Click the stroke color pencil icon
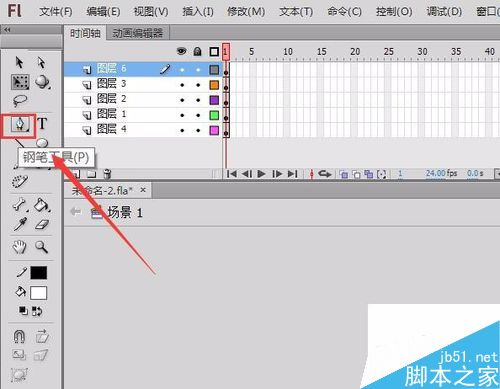Viewport: 500px width, 389px height. point(22,273)
